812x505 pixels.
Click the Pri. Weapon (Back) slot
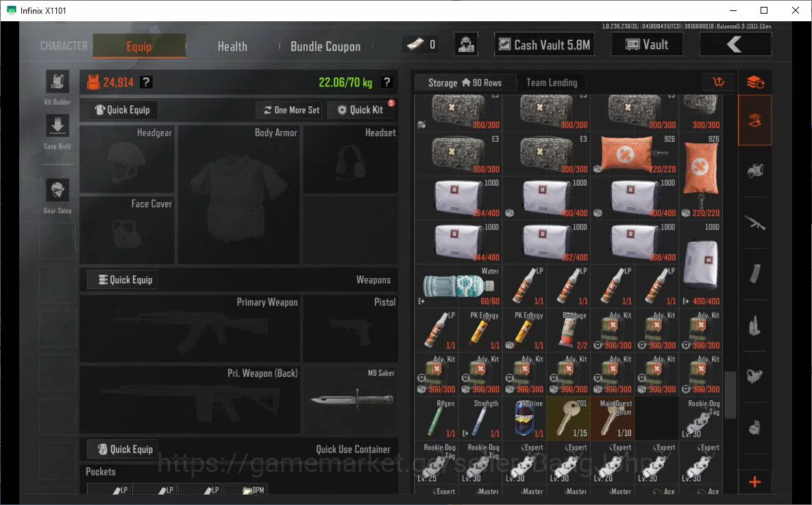click(190, 399)
